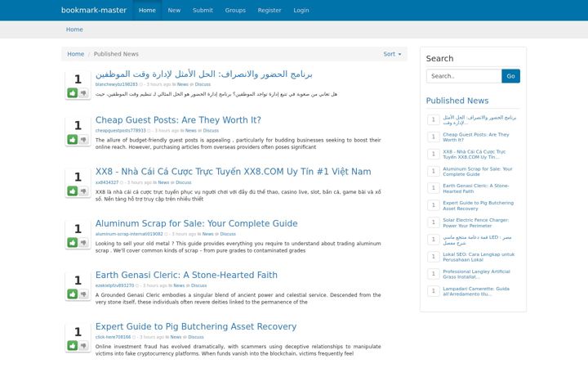588x368 pixels.
Task: Click Discuss under the XX8 post
Action: [184, 182]
